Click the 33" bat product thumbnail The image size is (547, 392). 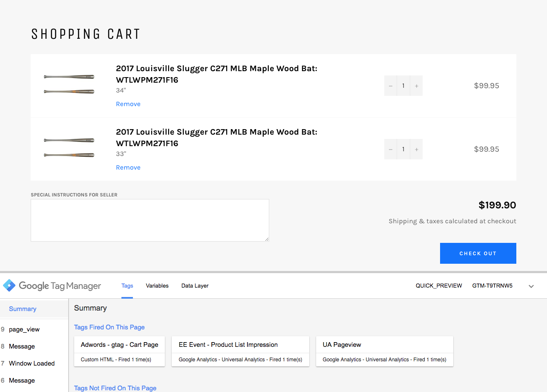click(x=69, y=147)
